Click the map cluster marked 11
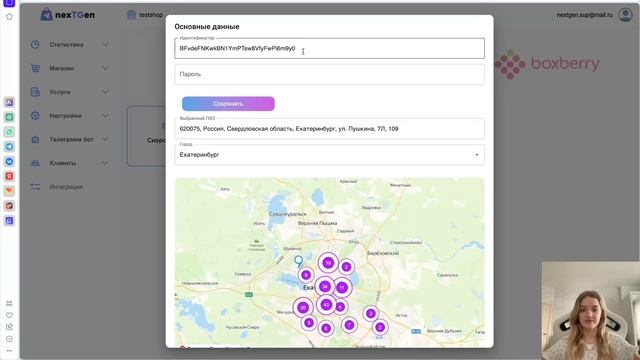Image resolution: width=640 pixels, height=360 pixels. coord(342,288)
